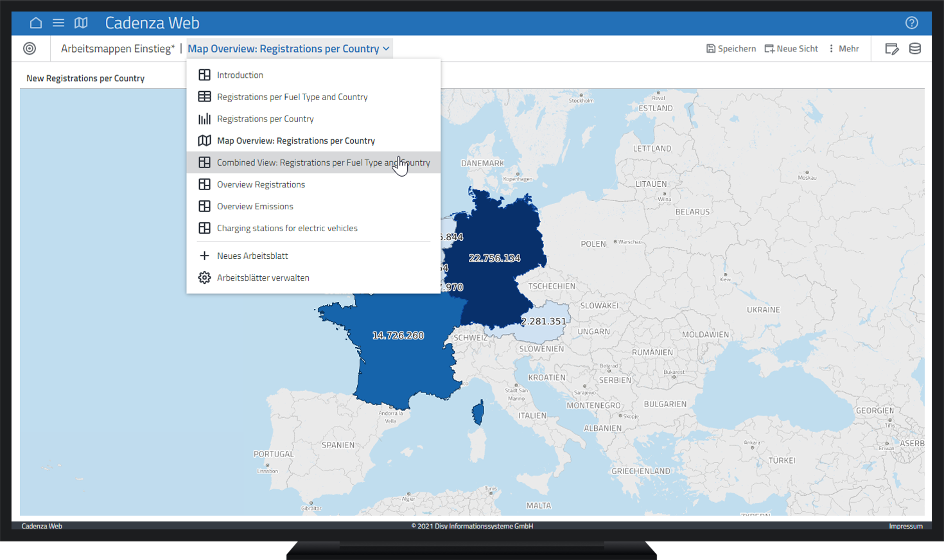
Task: Click the Neue Sicht button
Action: (791, 49)
